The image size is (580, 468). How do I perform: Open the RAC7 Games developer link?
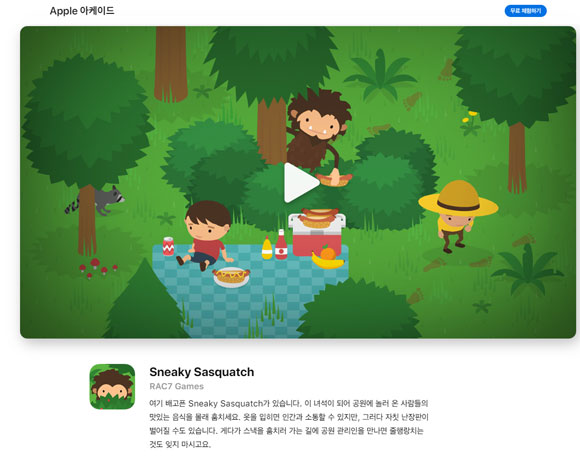pos(176,386)
